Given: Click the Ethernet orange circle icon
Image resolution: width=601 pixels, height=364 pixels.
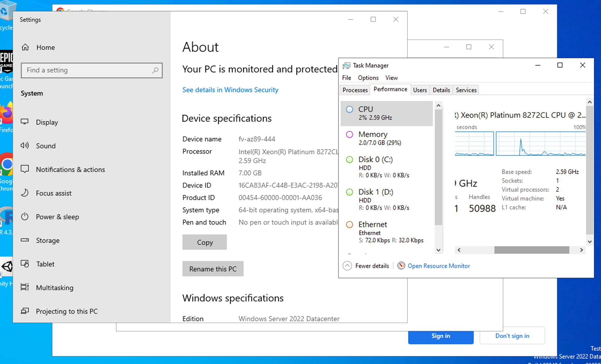Looking at the screenshot, I should pos(349,225).
